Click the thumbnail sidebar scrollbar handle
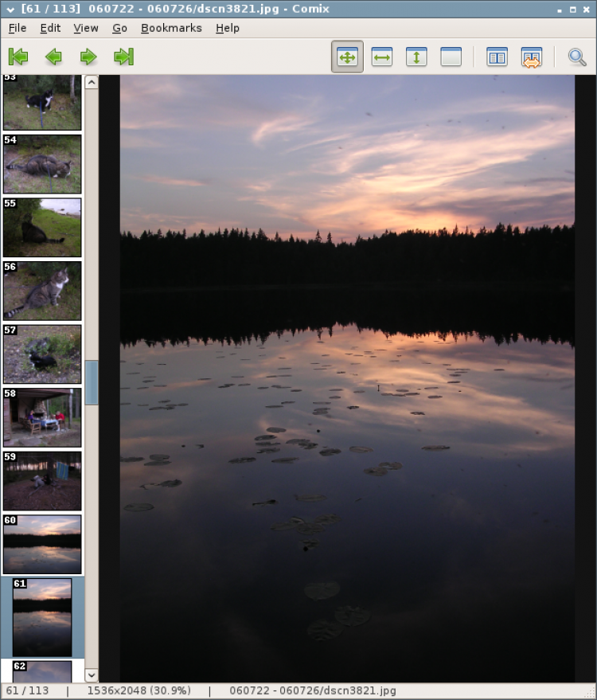Image resolution: width=597 pixels, height=700 pixels. click(92, 382)
